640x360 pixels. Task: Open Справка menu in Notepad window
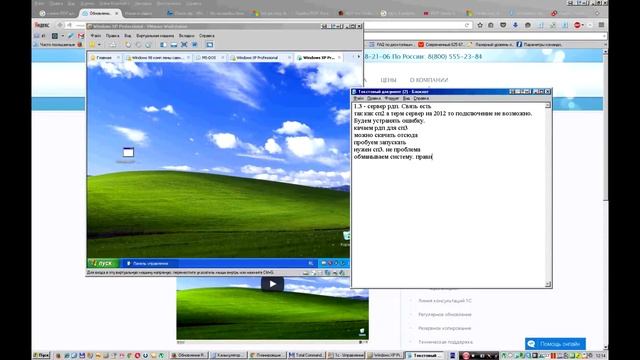pos(421,98)
